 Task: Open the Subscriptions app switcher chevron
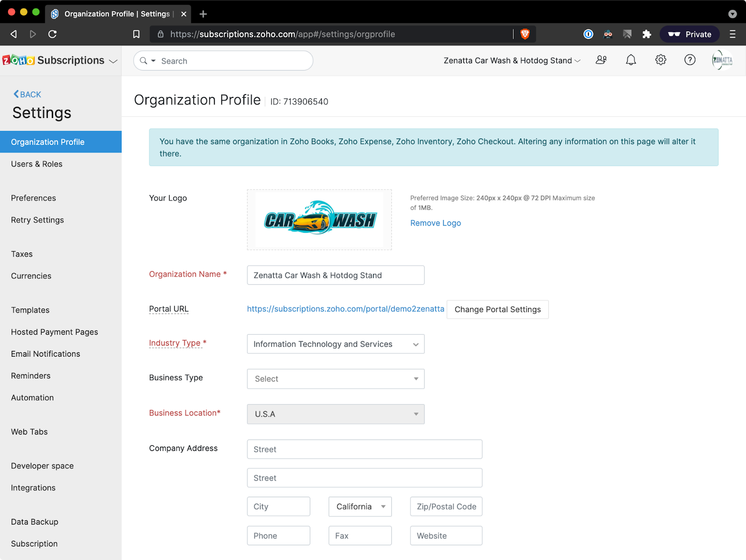[x=113, y=61]
